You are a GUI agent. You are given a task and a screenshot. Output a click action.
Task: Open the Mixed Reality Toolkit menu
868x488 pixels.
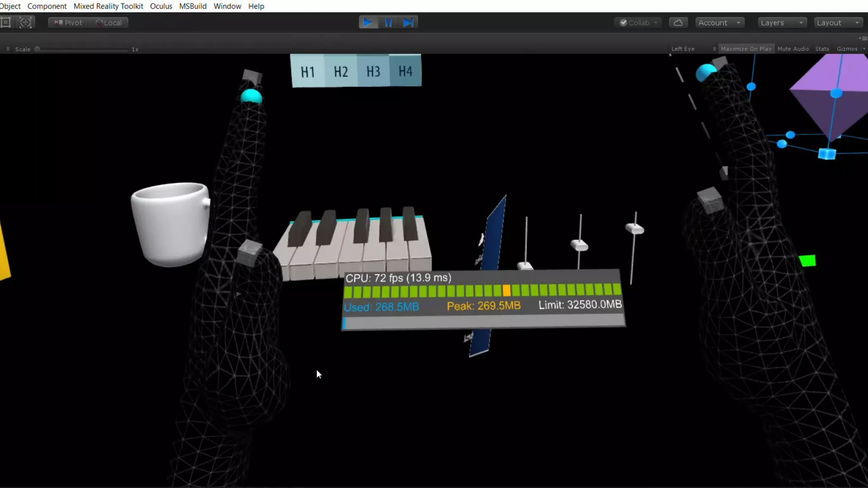coord(108,6)
